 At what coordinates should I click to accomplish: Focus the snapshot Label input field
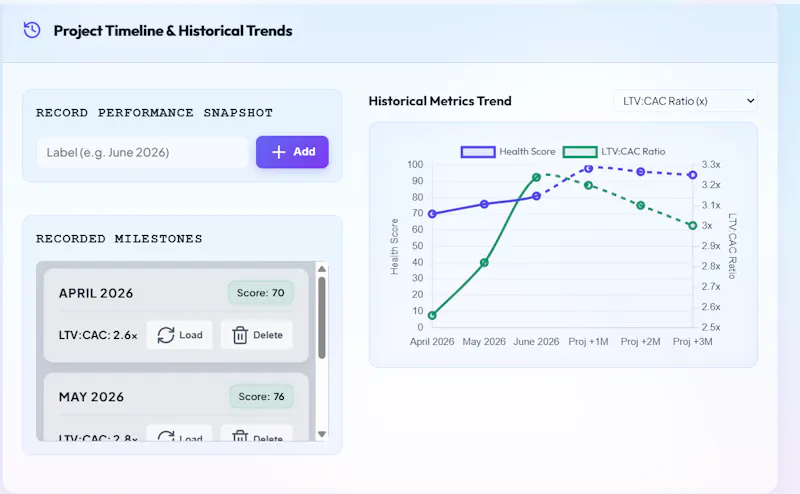click(142, 152)
